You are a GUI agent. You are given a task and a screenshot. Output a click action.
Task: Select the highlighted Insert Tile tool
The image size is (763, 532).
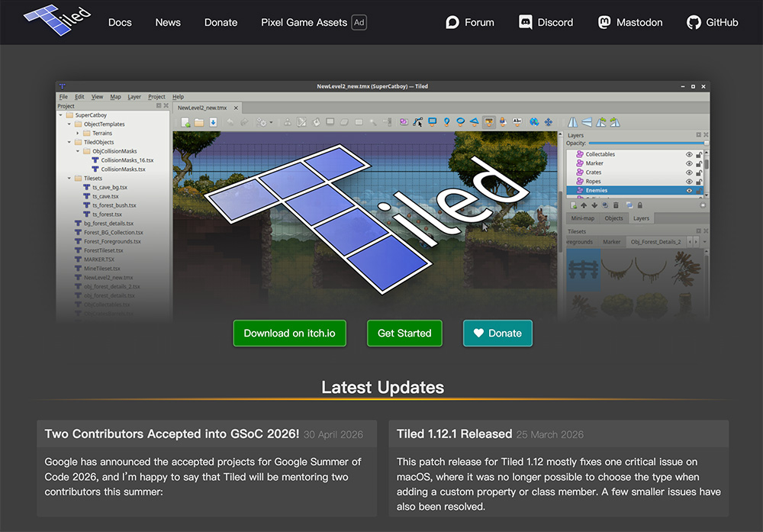pyautogui.click(x=489, y=122)
